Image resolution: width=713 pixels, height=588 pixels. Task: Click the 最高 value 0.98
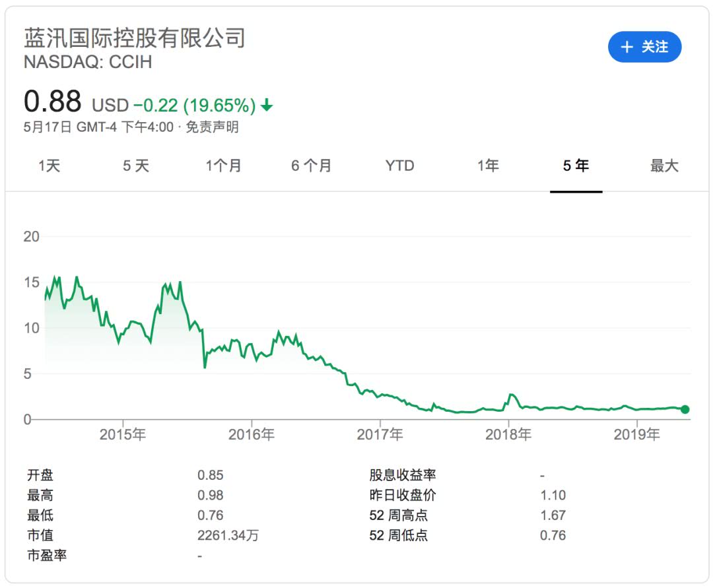pyautogui.click(x=211, y=496)
